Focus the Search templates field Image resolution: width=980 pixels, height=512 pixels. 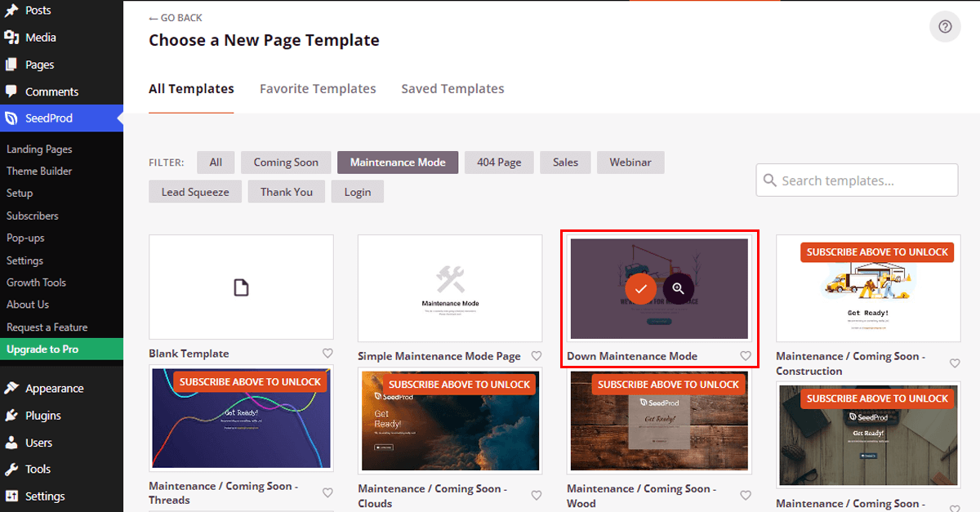click(x=857, y=180)
